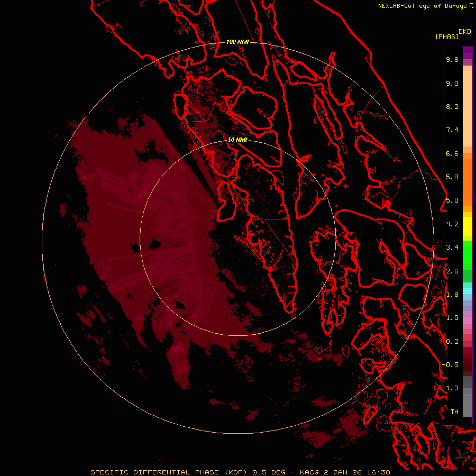476x476 pixels.
Task: Click the 5.8 legend value
Action: 452,177
